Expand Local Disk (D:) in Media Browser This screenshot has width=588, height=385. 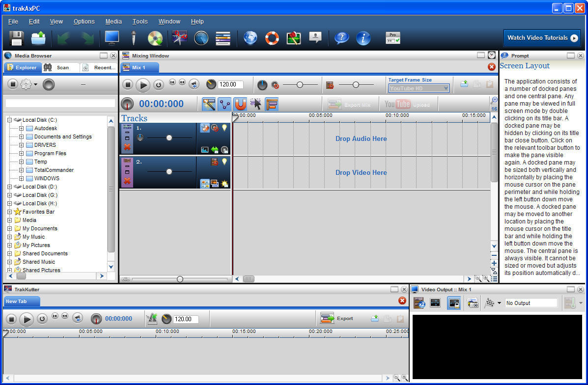pyautogui.click(x=10, y=187)
